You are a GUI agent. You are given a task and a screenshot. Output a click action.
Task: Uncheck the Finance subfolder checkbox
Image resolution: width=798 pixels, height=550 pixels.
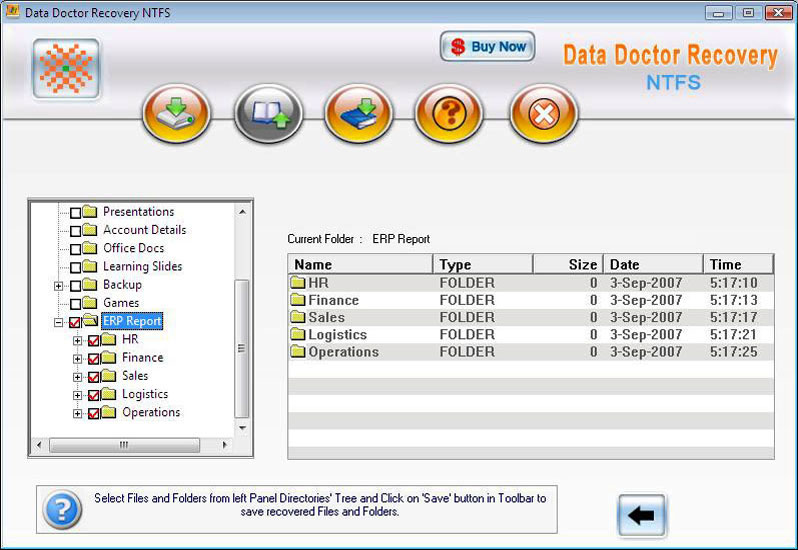pyautogui.click(x=94, y=359)
